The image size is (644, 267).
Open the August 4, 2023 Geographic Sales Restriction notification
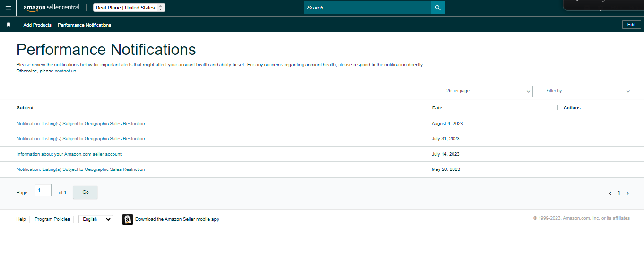(x=81, y=124)
